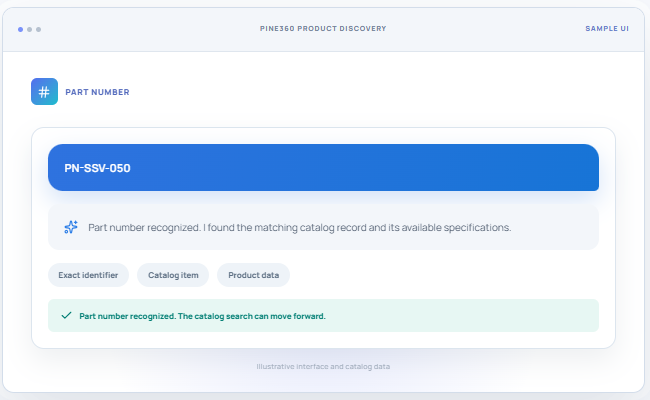Click the hash part number icon

point(44,92)
